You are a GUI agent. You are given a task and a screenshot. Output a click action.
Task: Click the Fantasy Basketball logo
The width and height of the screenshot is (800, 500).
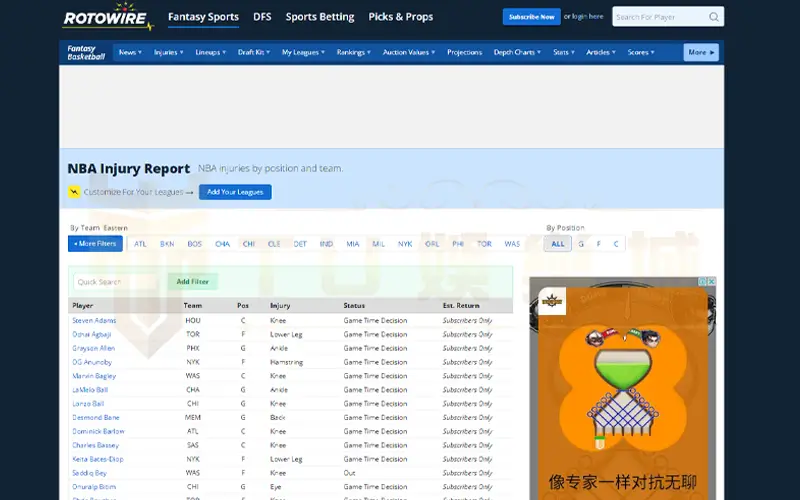(86, 52)
